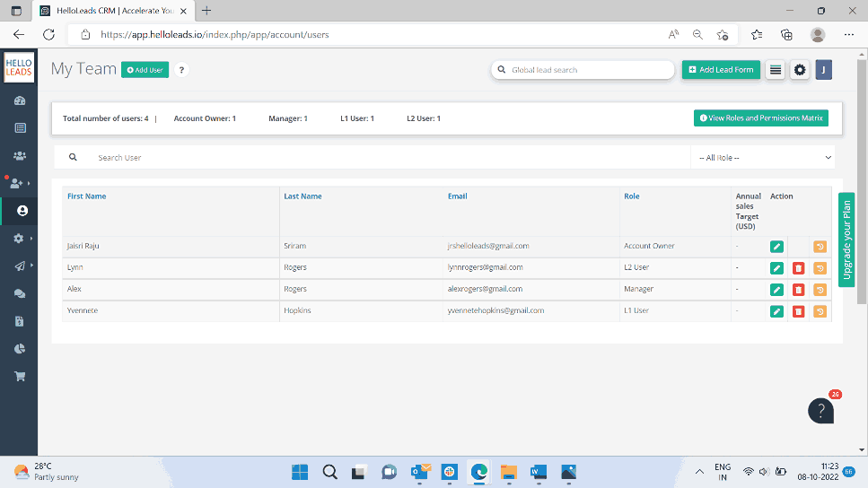The height and width of the screenshot is (488, 868).
Task: Open Microsoft Edge from the taskbar
Action: (x=478, y=472)
